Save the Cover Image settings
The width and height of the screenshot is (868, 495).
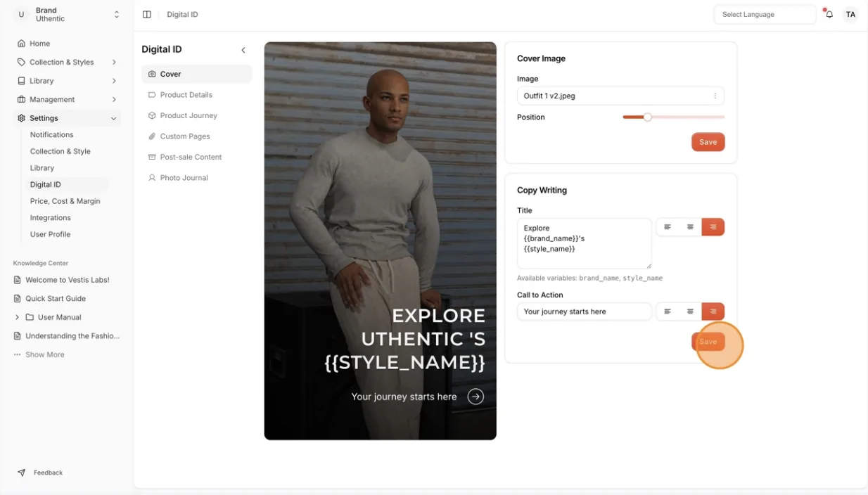[708, 142]
